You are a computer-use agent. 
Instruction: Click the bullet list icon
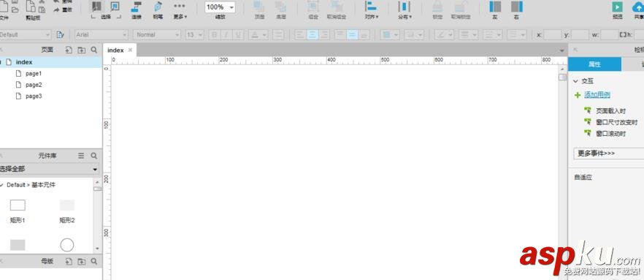click(279, 35)
